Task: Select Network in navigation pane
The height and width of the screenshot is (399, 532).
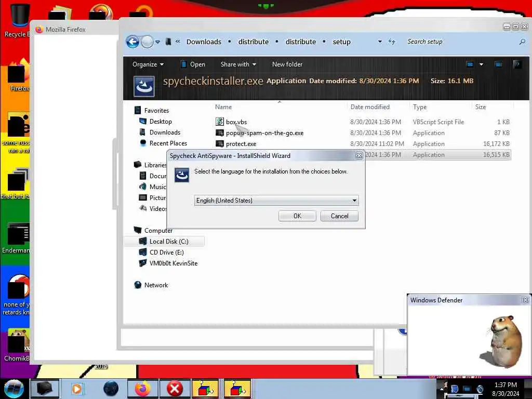Action: point(156,285)
